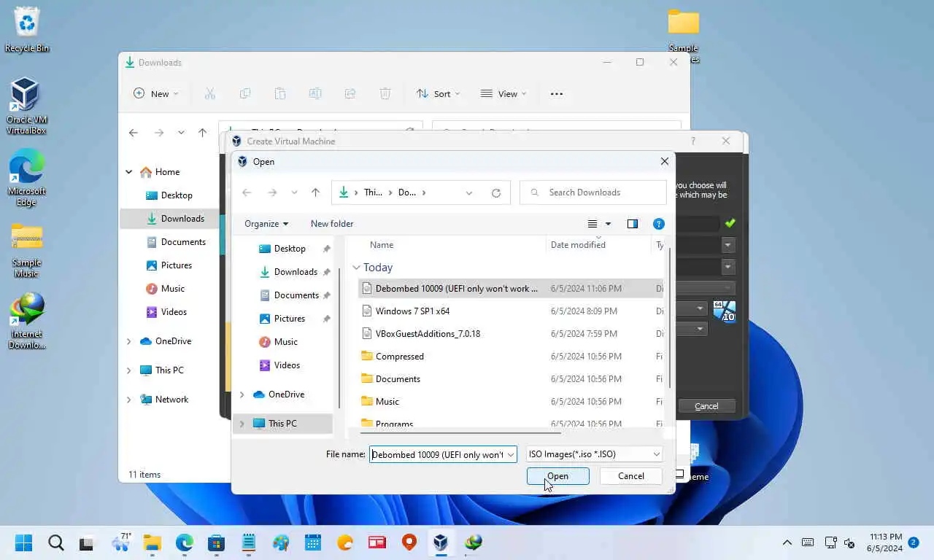
Task: Open Oracle VM VirtualBox desktop shortcut
Action: (x=26, y=106)
